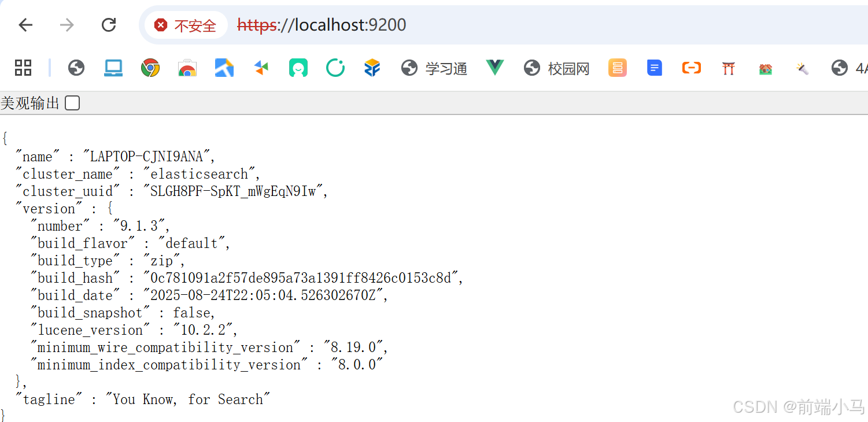The height and width of the screenshot is (422, 868).
Task: Open the flashlight bookmark icon
Action: [x=802, y=69]
